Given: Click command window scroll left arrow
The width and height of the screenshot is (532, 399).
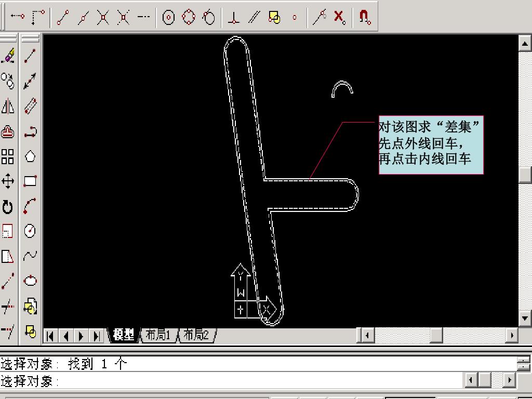Looking at the screenshot, I should click(x=471, y=380).
